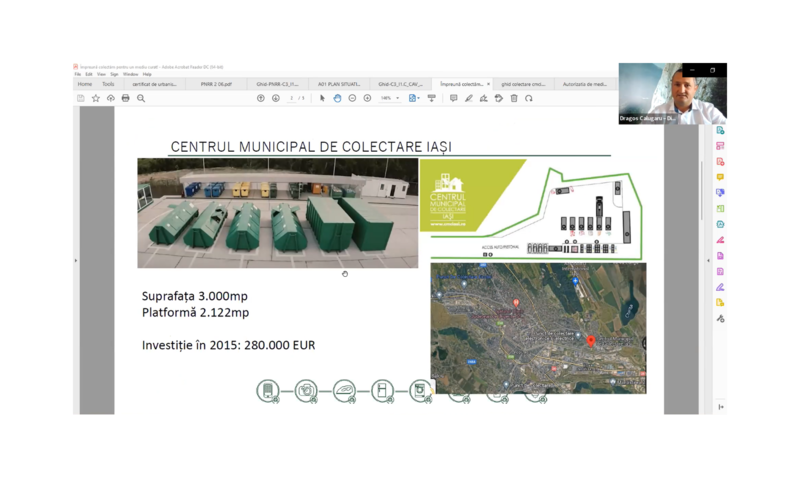Click the top teal Export PDF tool icon

coord(720,131)
